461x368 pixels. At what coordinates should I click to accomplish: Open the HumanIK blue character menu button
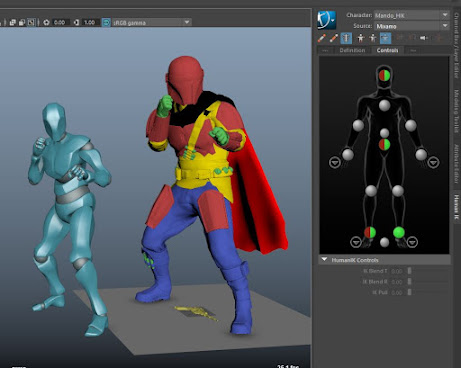coord(326,20)
